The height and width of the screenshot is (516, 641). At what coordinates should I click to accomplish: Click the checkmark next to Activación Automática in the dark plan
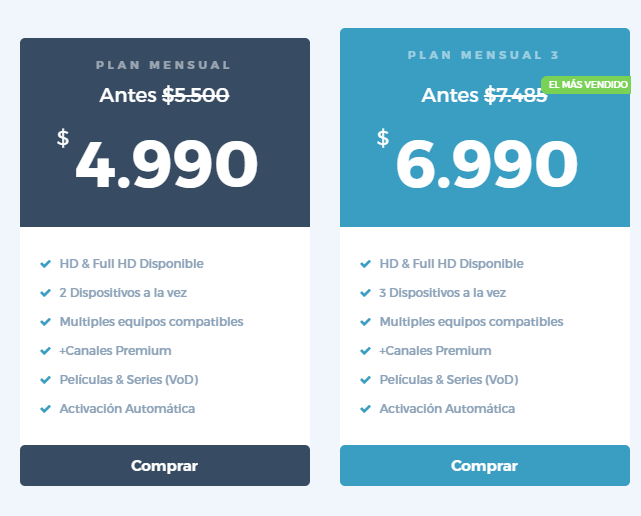point(45,409)
